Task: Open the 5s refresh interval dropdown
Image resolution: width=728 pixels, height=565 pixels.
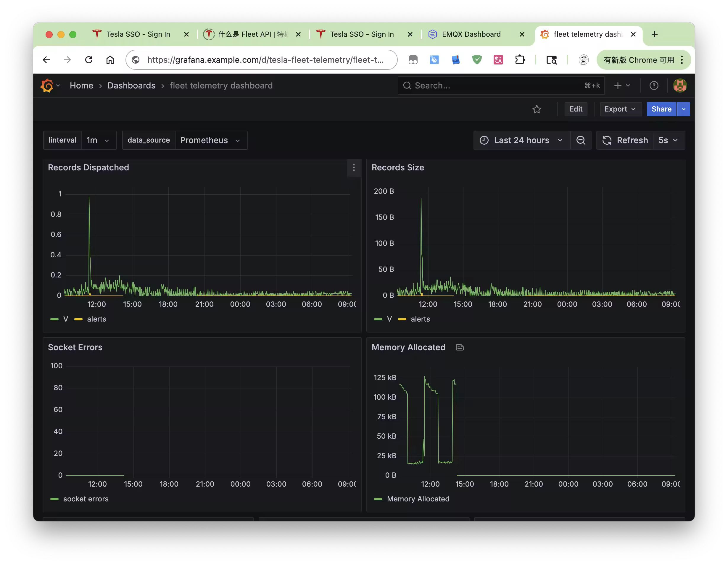Action: tap(669, 140)
